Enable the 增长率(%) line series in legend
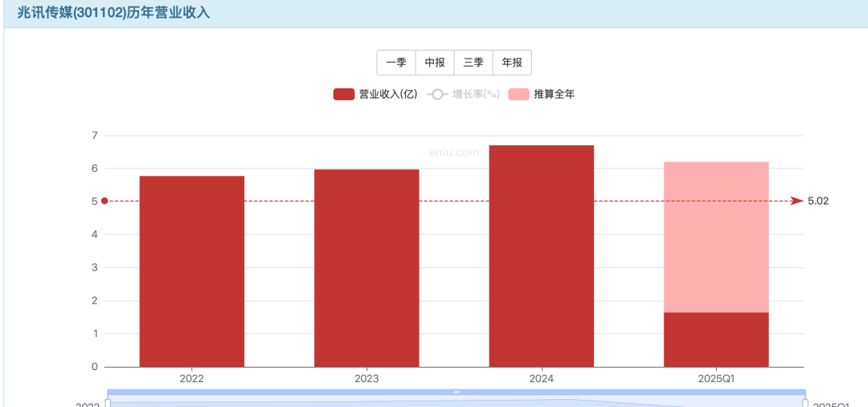 (464, 94)
